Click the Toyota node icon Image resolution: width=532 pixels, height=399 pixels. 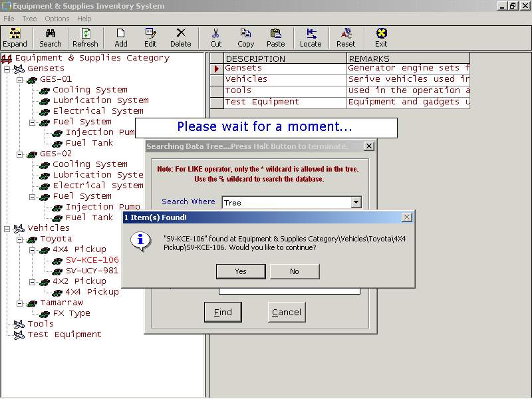[32, 239]
